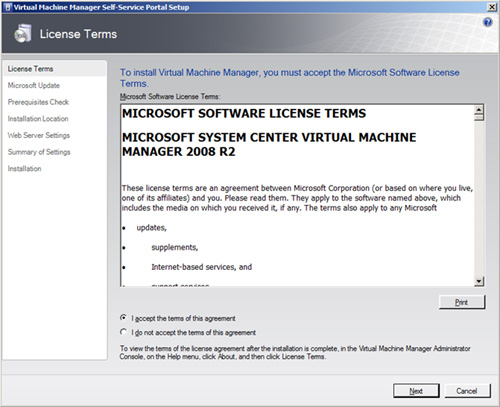
Task: Click license text scrollbar down arrow
Action: pyautogui.click(x=479, y=281)
